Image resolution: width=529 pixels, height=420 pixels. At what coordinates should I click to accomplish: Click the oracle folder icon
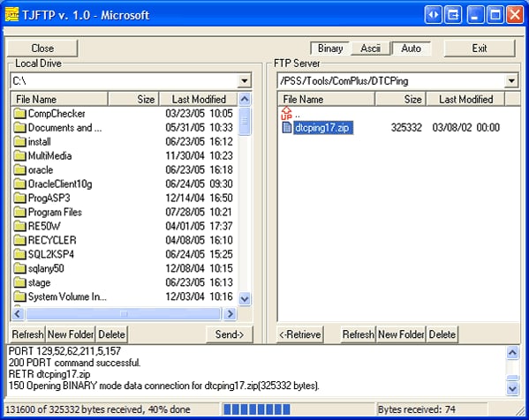click(19, 170)
